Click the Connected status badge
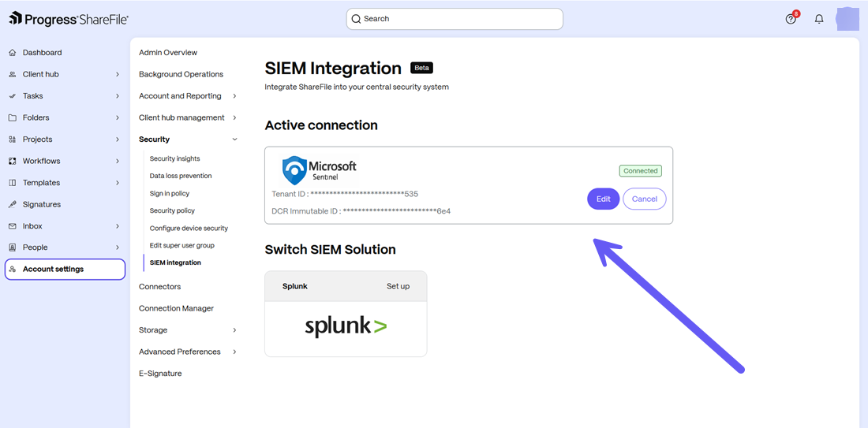This screenshot has width=868, height=428. point(641,171)
